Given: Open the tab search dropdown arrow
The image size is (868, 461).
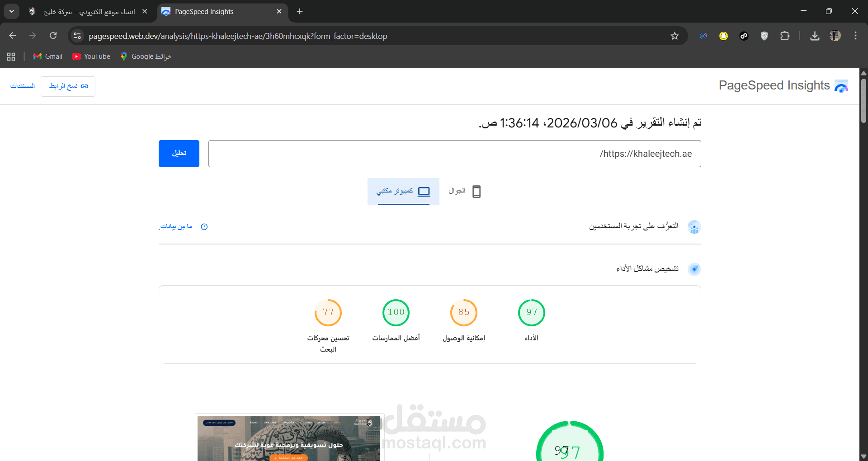Looking at the screenshot, I should pyautogui.click(x=11, y=11).
